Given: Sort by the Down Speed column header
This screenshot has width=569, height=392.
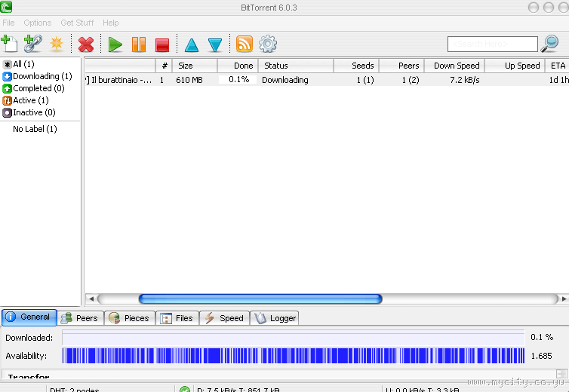Looking at the screenshot, I should click(x=454, y=66).
